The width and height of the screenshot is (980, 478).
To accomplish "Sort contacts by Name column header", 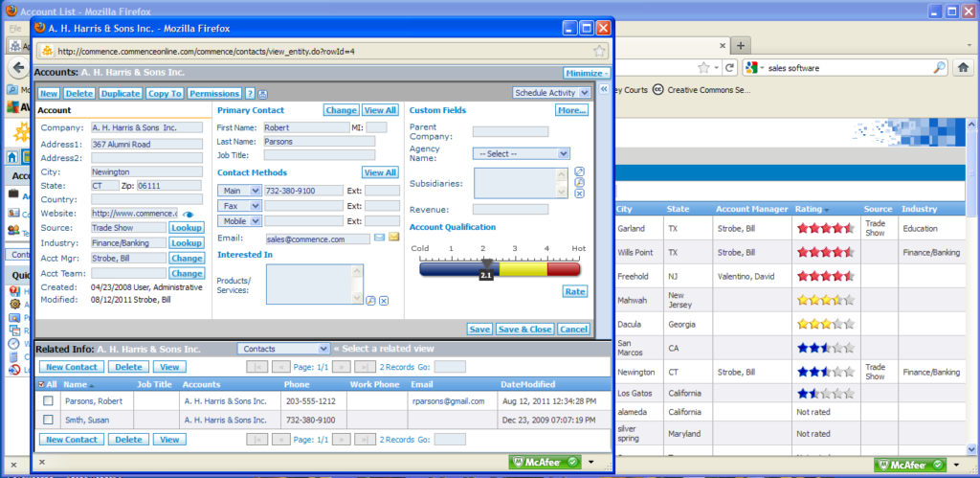I will [x=75, y=385].
